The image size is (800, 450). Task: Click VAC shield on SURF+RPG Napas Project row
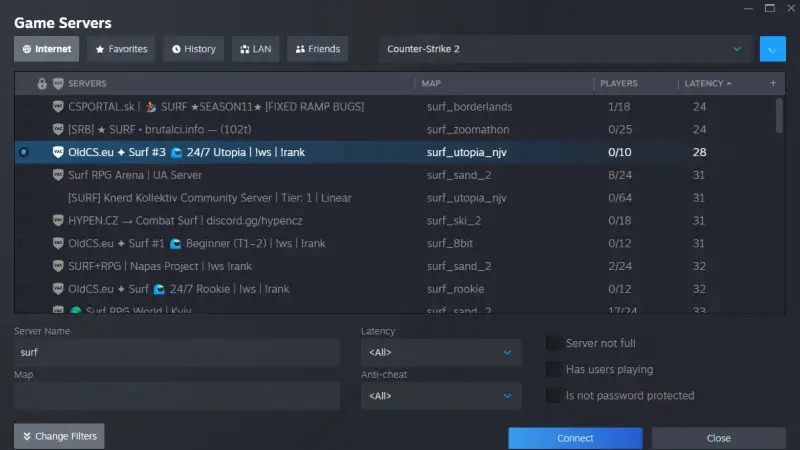click(58, 266)
